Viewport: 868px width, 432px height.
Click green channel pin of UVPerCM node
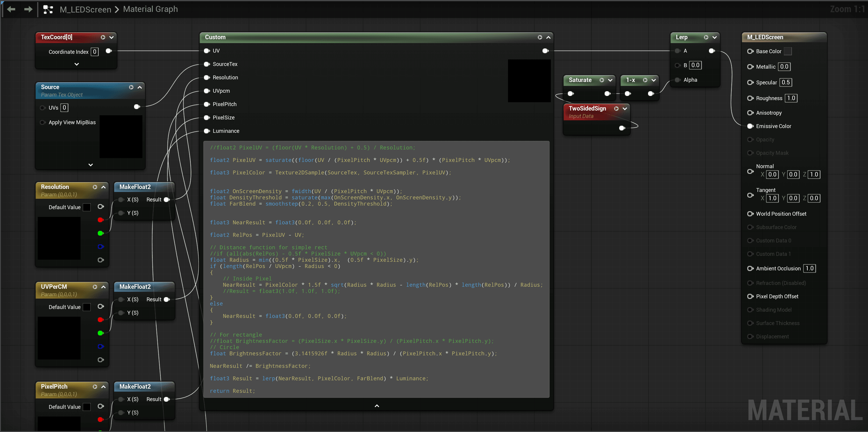click(100, 333)
